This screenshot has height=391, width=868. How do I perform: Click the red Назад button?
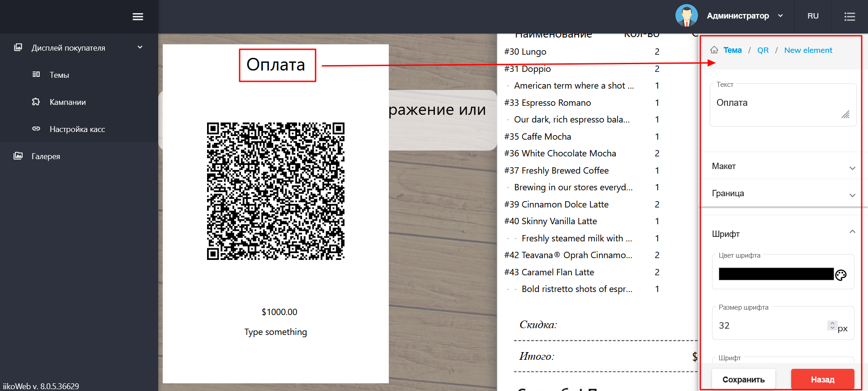[x=822, y=379]
